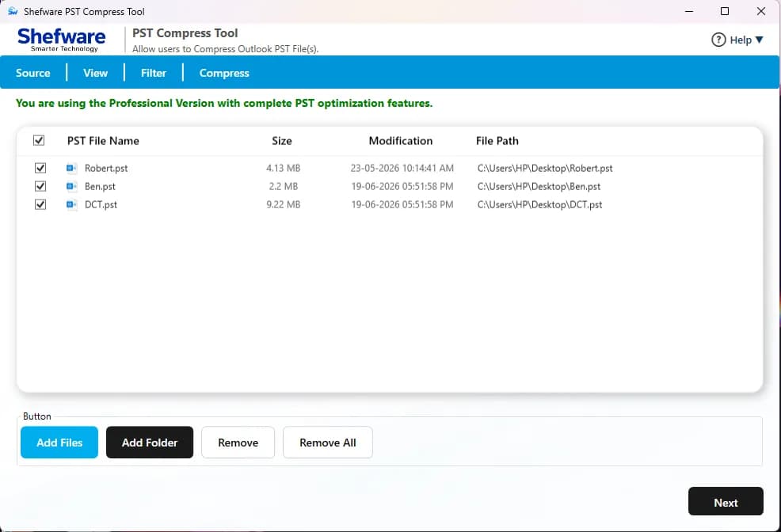
Task: Uncheck the DCT.pst checkbox
Action: click(x=40, y=204)
